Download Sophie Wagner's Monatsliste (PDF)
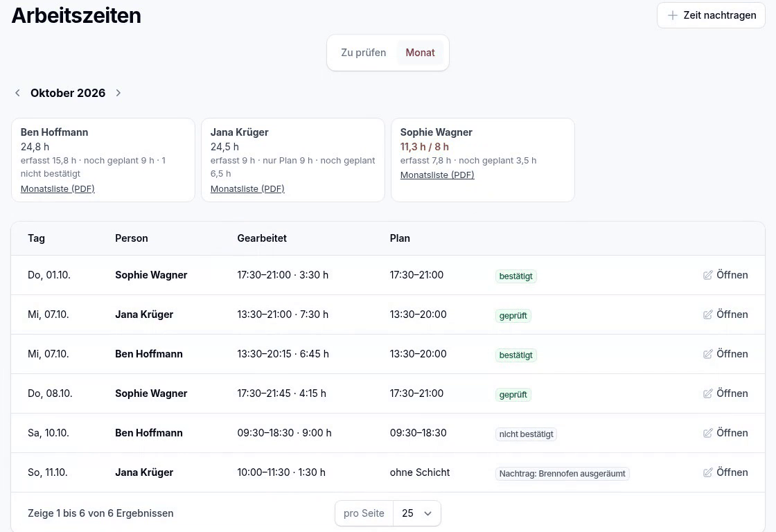Viewport: 776px width, 532px height. pos(437,175)
